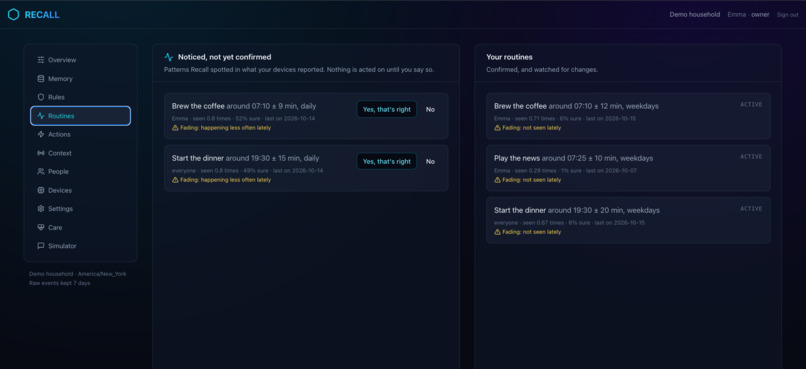Click the Overview sliders icon in sidebar
Image resolution: width=806 pixels, height=369 pixels.
click(41, 60)
